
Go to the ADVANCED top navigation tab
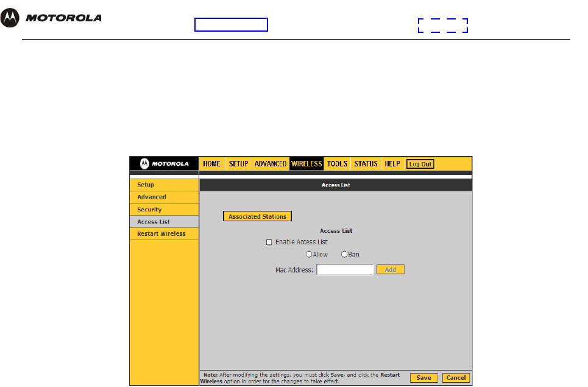(271, 164)
